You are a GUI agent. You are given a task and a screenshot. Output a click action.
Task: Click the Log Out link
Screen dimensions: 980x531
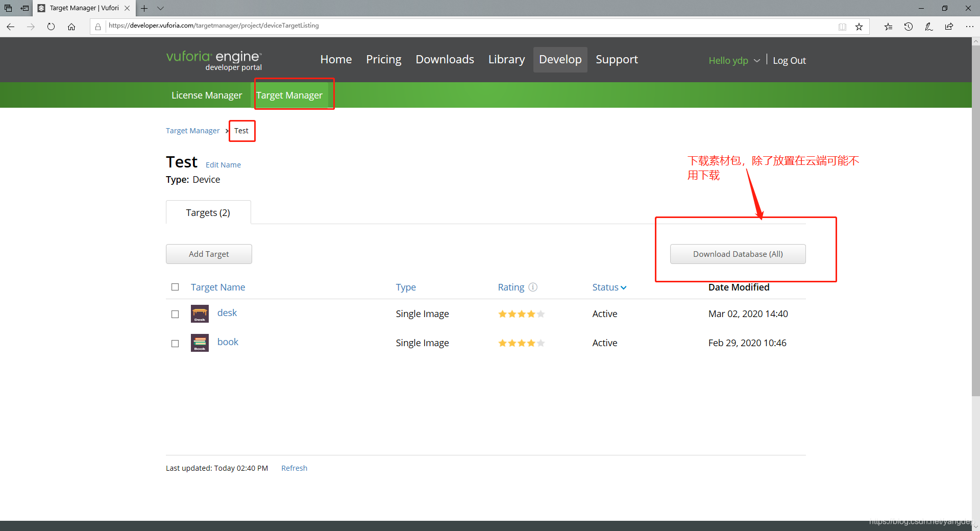[789, 60]
